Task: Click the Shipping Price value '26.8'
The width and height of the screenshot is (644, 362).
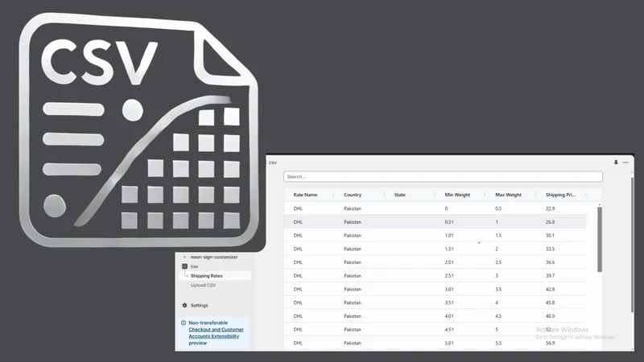Action: 550,222
